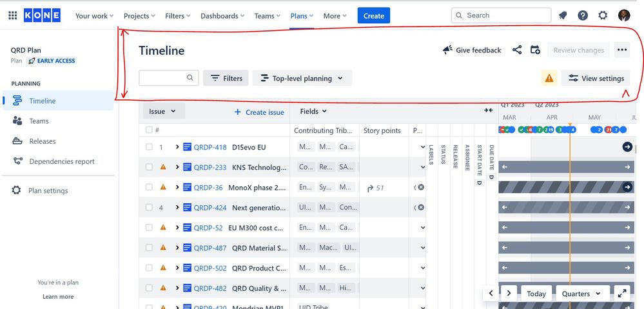Check the box for QRDP-36 row
This screenshot has width=644, height=309.
pos(149,187)
